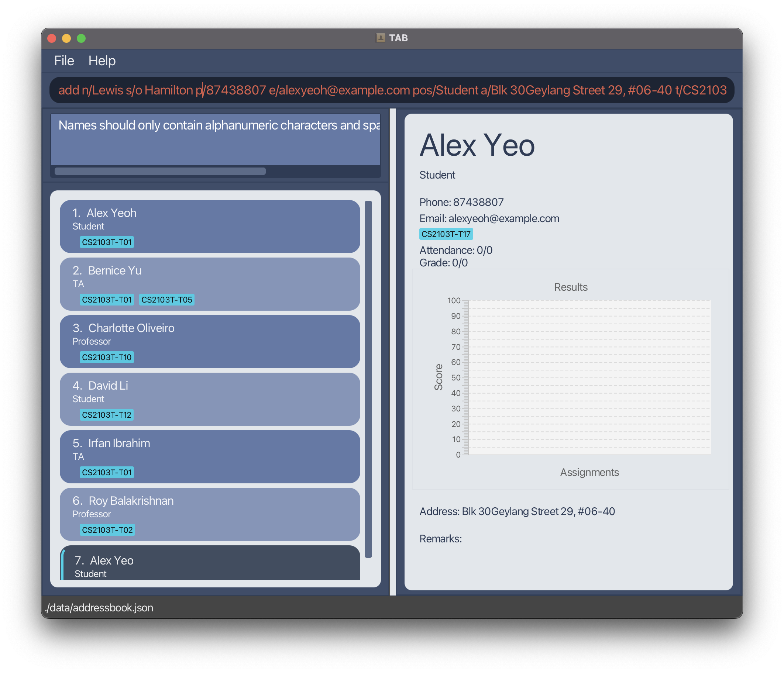Click the Phone: 87438807 line
Screen dimensions: 784x673
coord(462,202)
